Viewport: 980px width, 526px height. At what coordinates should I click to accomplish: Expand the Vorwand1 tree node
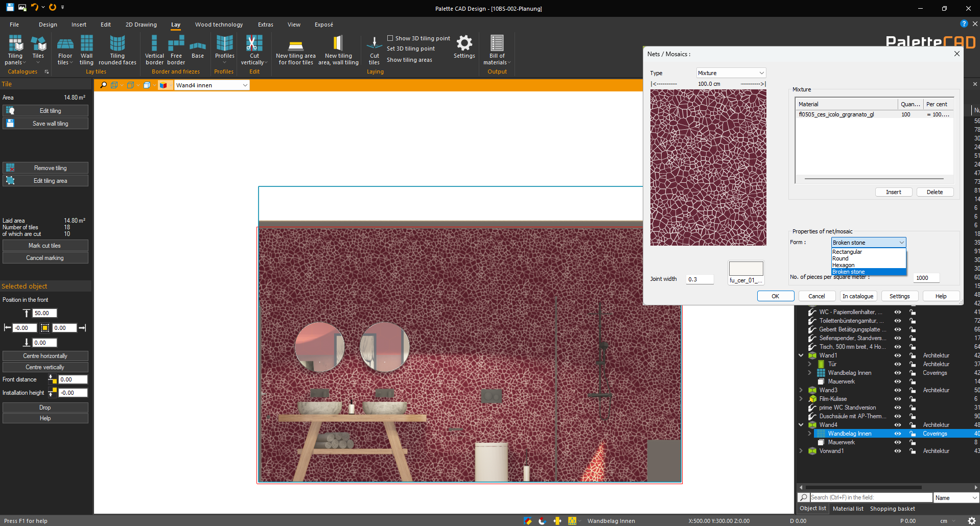tap(801, 451)
